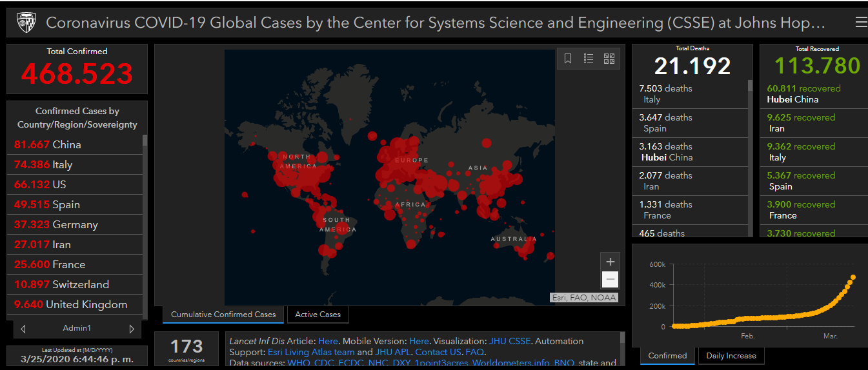Click 3.163 deaths Hubei China row
This screenshot has width=868, height=370.
click(690, 152)
